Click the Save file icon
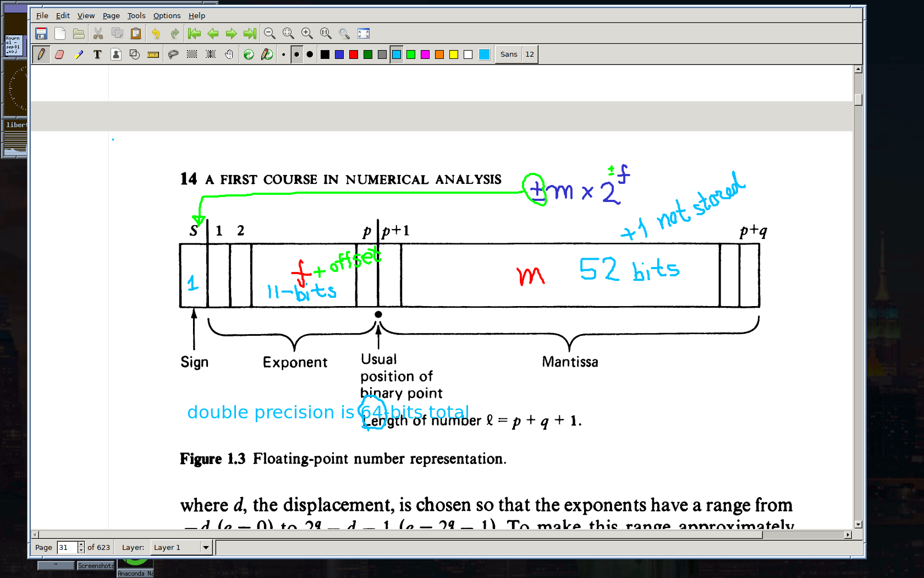924x578 pixels. [41, 34]
